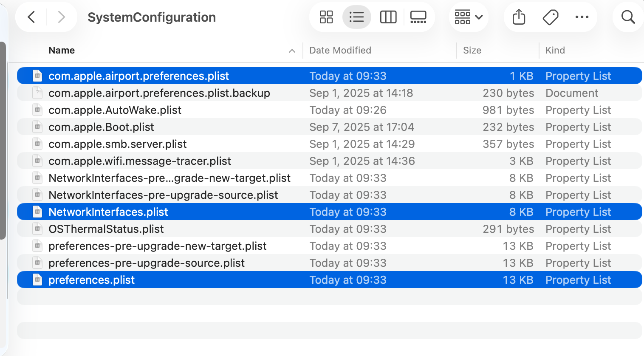The height and width of the screenshot is (356, 644).
Task: Switch to gallery view
Action: [418, 17]
